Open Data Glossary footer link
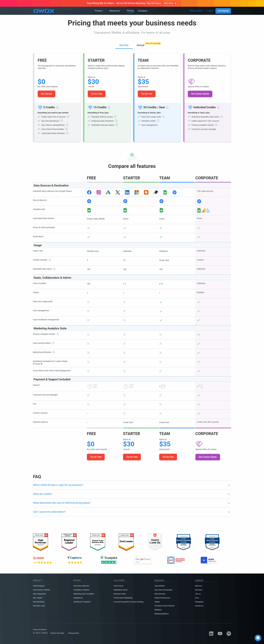This screenshot has width=264, height=644. [160, 594]
